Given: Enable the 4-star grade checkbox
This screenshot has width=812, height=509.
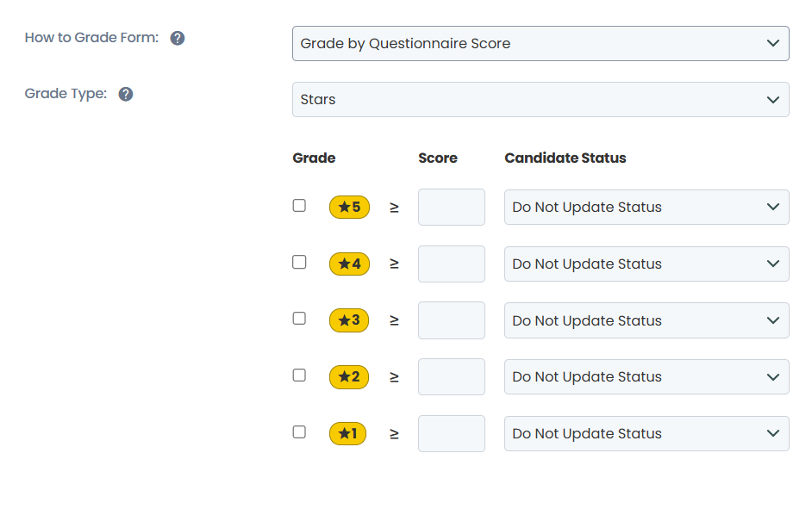Looking at the screenshot, I should 299,263.
